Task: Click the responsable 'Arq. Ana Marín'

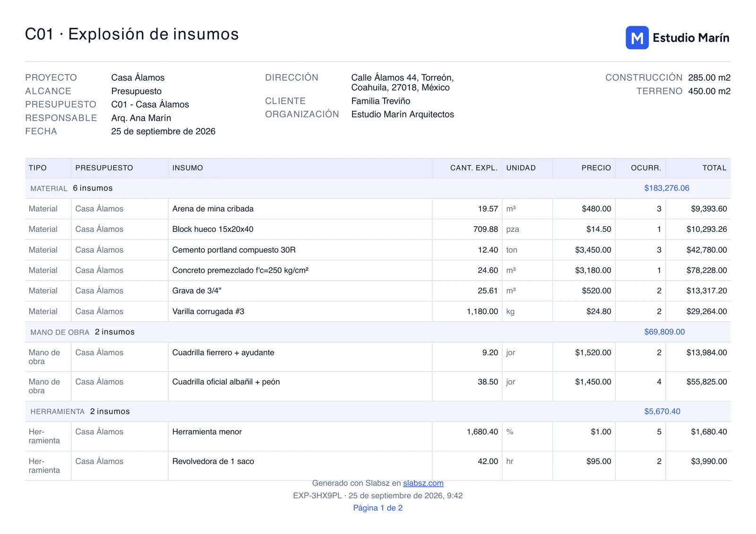Action: tap(141, 118)
